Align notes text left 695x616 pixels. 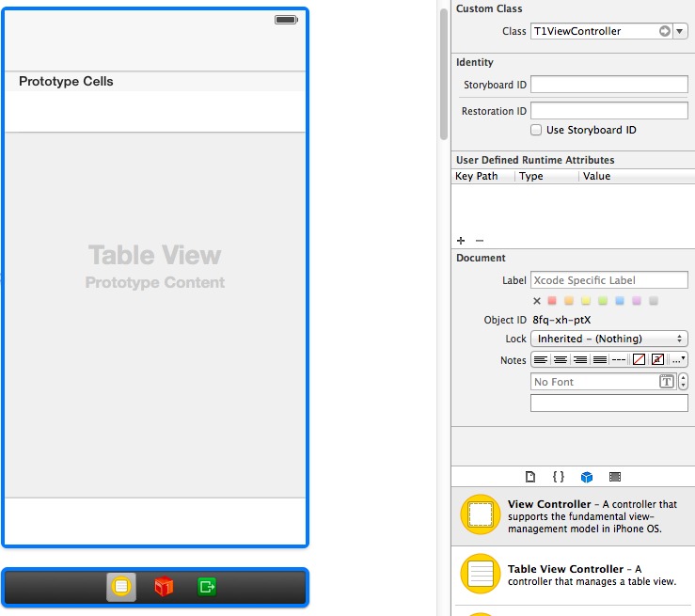pos(541,359)
